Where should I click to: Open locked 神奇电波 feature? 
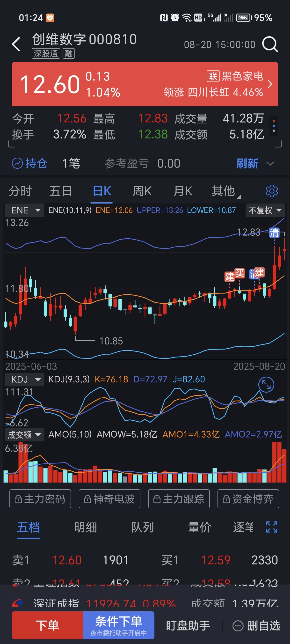109,499
